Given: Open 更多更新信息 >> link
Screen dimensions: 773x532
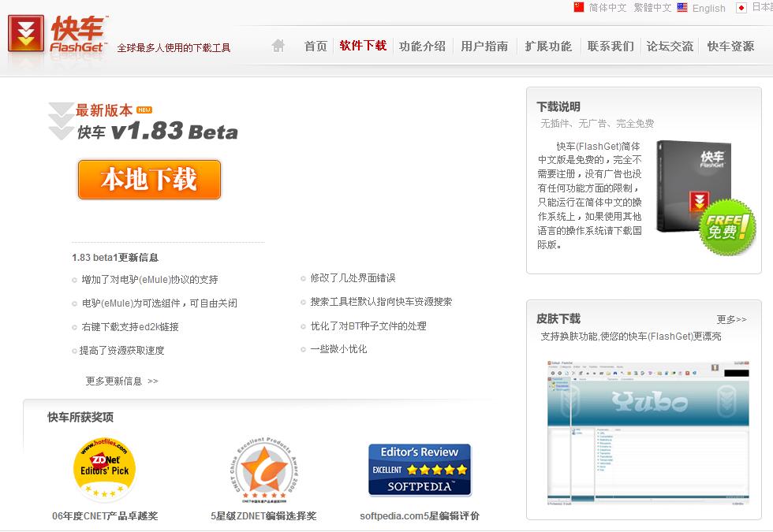Looking at the screenshot, I should tap(121, 381).
